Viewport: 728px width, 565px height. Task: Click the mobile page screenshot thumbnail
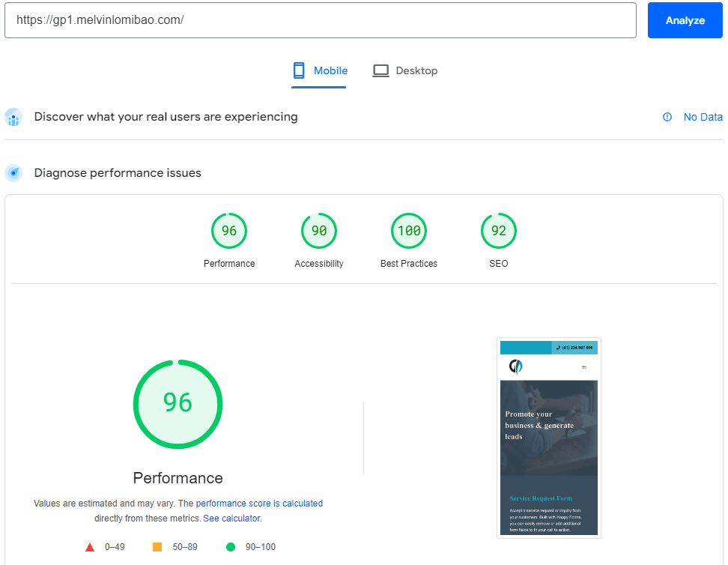click(549, 438)
